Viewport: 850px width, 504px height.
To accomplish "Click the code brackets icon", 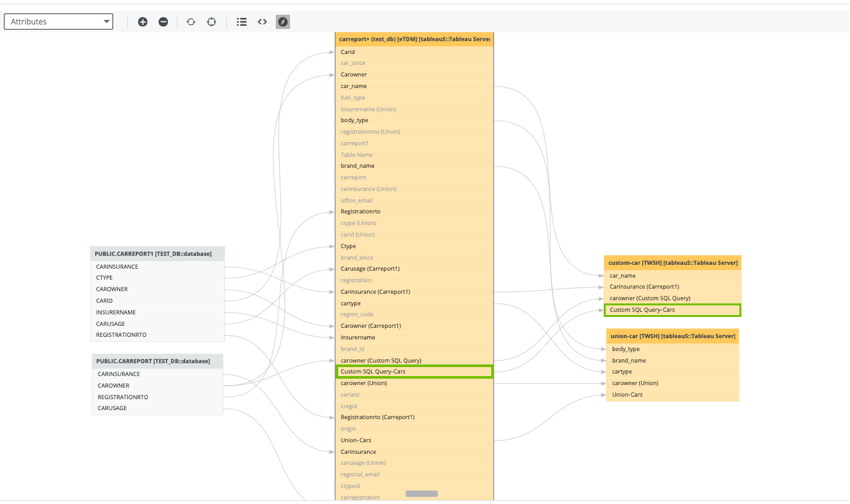I will (262, 22).
